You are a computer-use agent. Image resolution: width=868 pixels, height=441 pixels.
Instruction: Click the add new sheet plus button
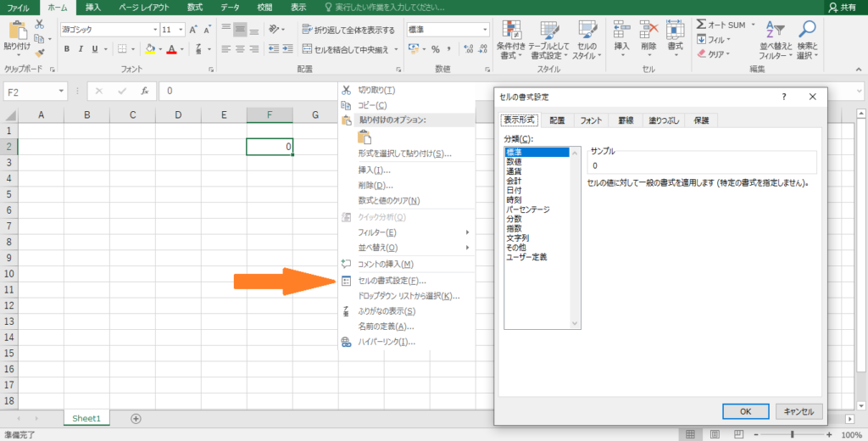[136, 419]
